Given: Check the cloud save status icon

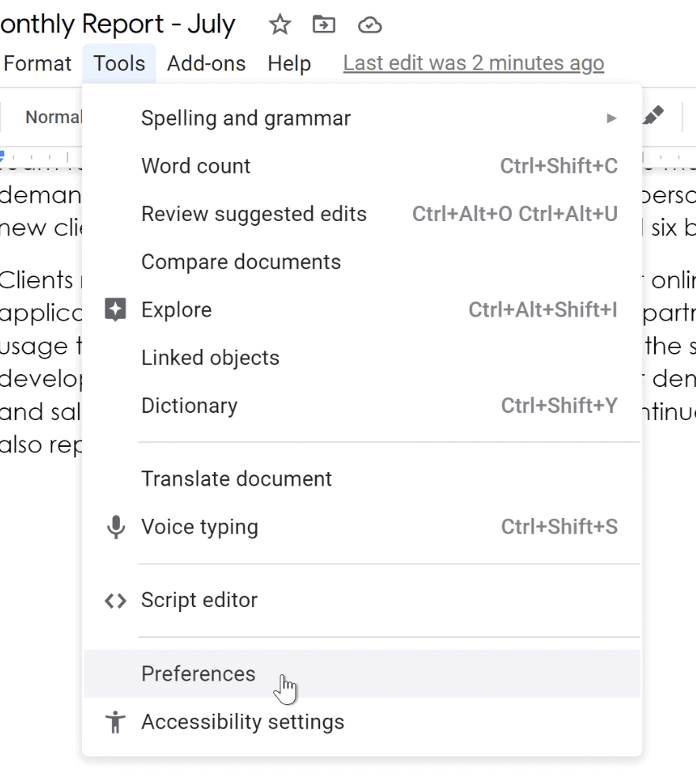Looking at the screenshot, I should click(x=369, y=24).
